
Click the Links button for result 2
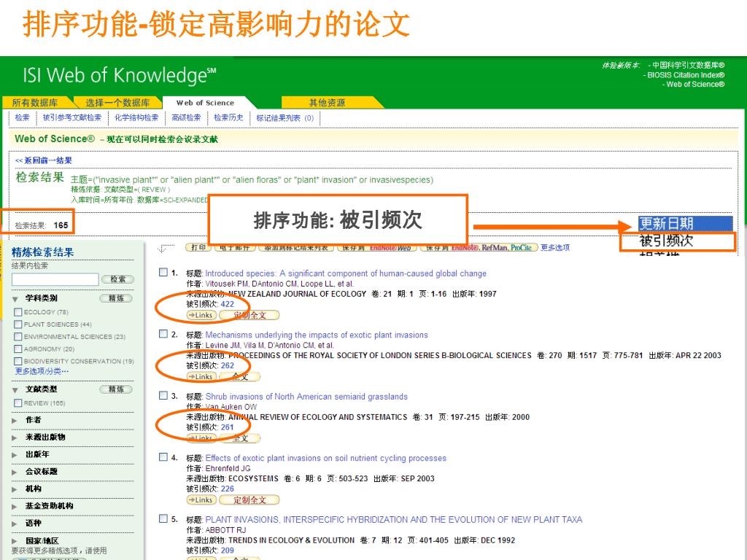pos(201,377)
